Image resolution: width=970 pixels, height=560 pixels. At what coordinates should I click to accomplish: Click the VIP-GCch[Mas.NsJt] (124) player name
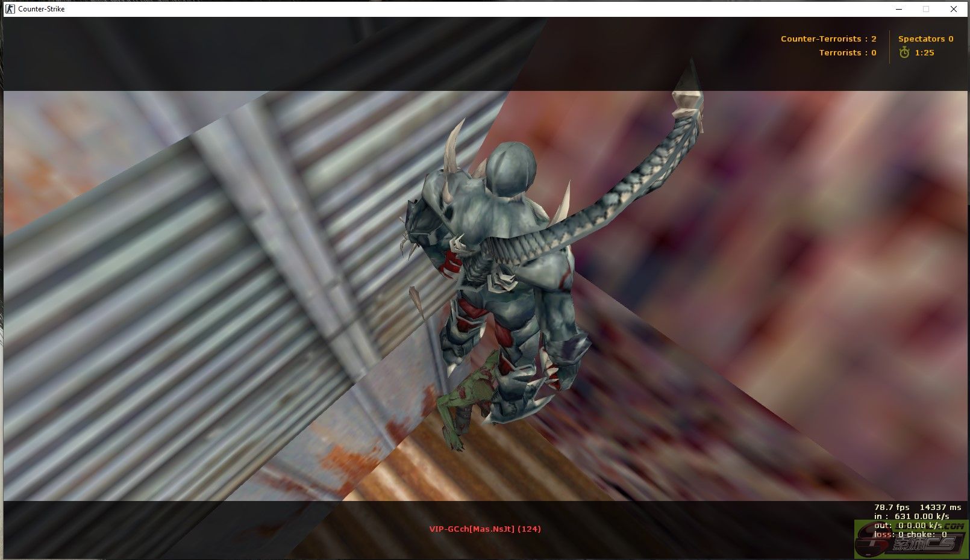coord(485,529)
